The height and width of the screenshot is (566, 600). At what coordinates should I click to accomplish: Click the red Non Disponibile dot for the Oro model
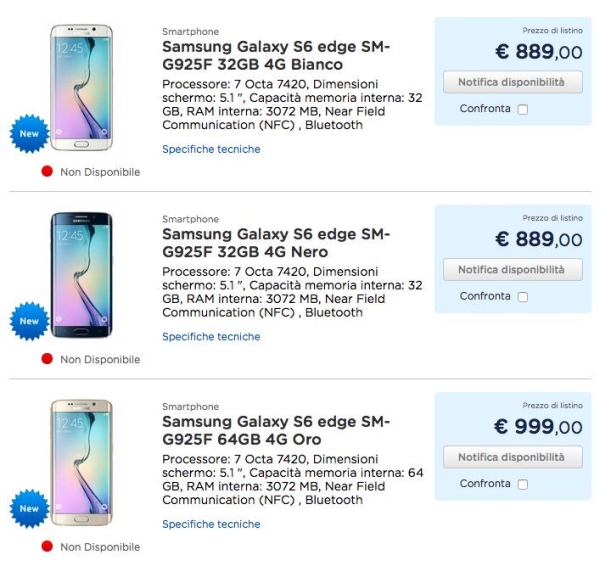tap(46, 547)
